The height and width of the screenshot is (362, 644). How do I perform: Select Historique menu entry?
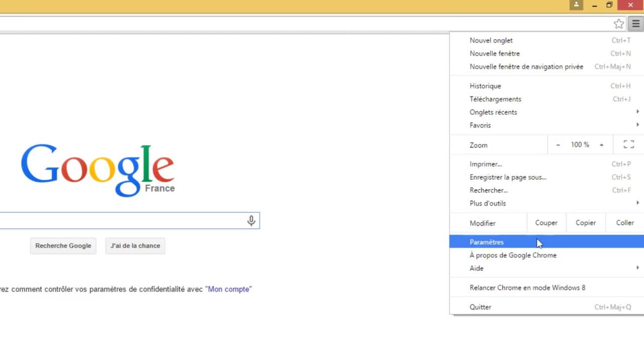tap(485, 86)
